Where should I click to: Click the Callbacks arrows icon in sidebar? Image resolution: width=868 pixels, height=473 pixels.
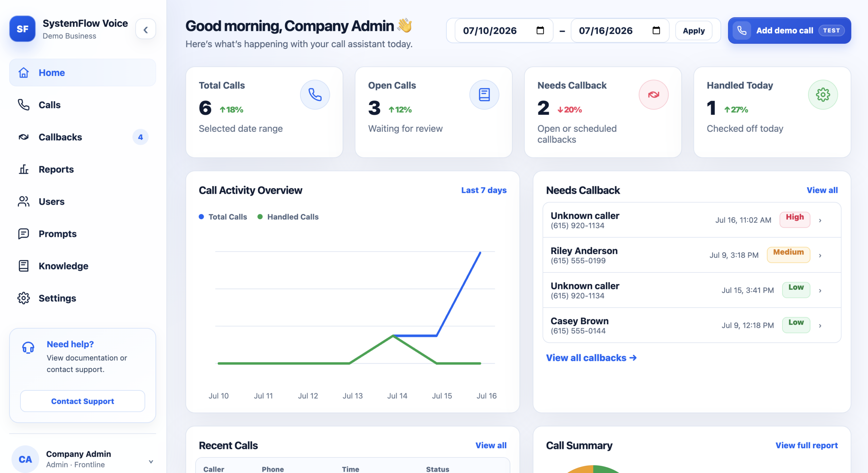(x=23, y=137)
